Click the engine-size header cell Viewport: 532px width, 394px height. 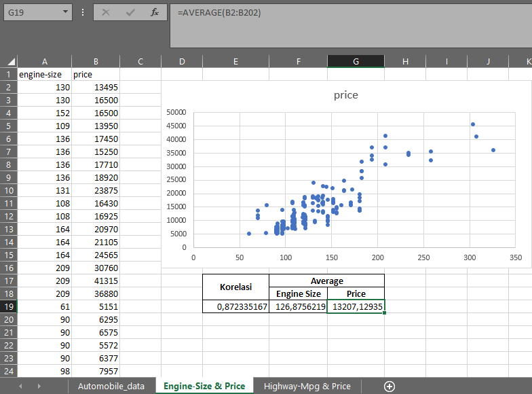tap(45, 75)
